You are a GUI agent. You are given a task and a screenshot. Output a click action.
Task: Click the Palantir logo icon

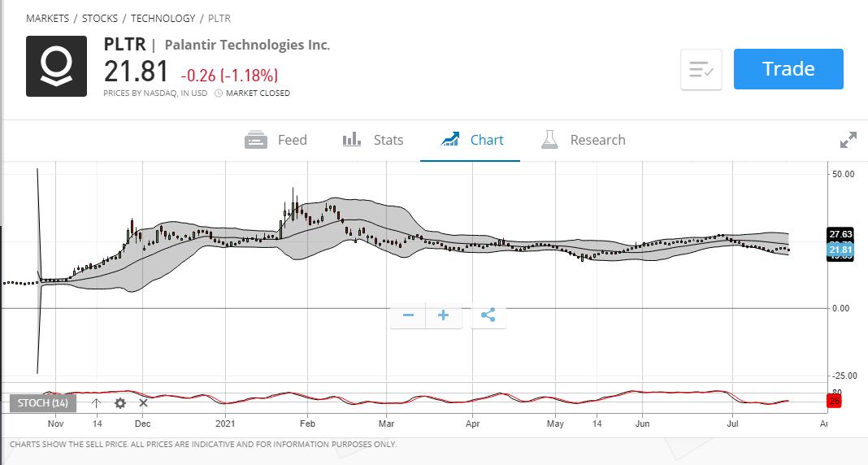click(56, 67)
